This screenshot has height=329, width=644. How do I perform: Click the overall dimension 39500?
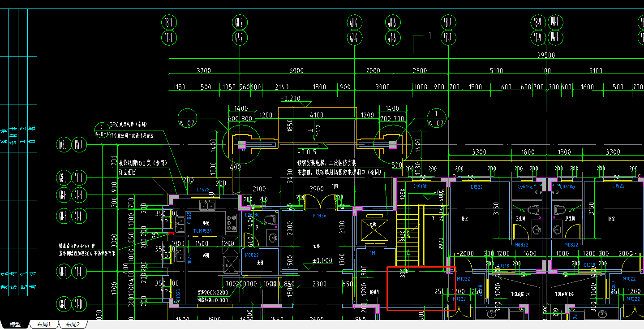point(546,55)
